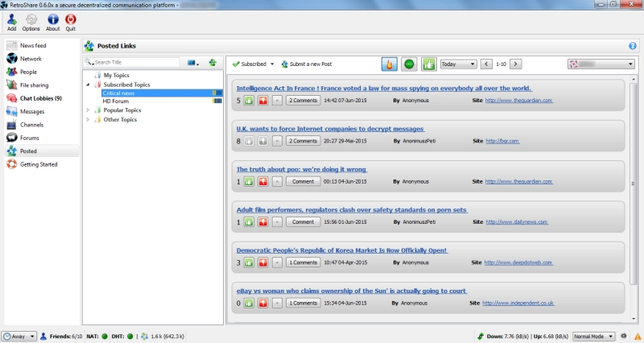
Task: Click the red Quit icon
Action: click(71, 19)
